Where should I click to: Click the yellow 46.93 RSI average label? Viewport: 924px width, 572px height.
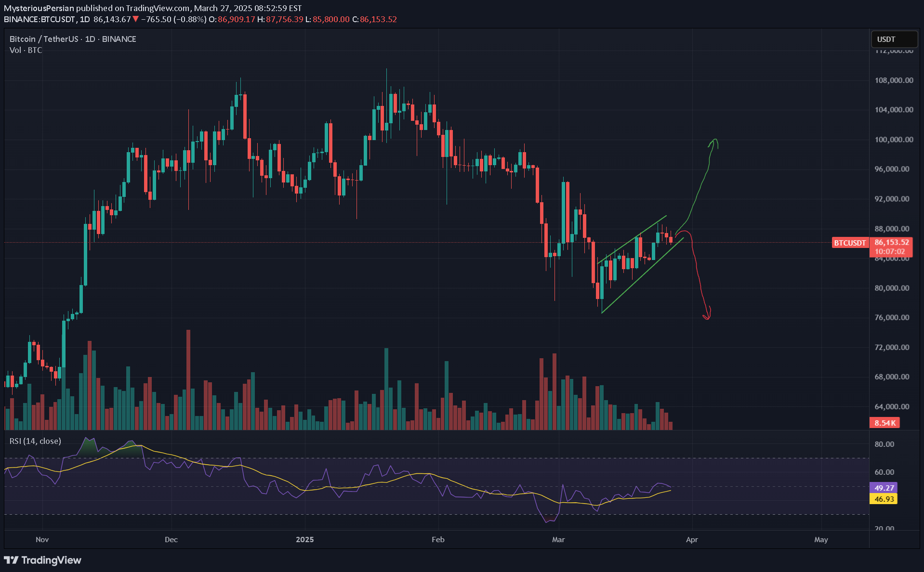[x=884, y=499]
